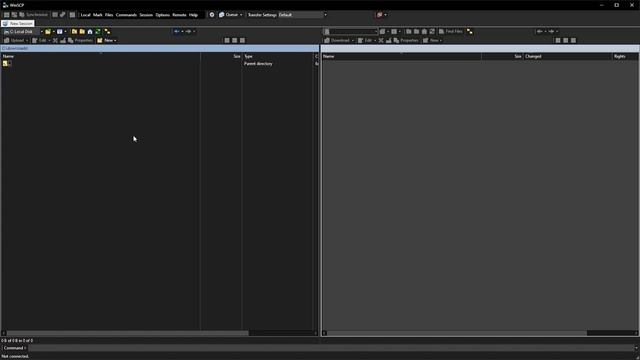Go to remote home directory icon
This screenshot has width=640, height=360.
[x=424, y=31]
